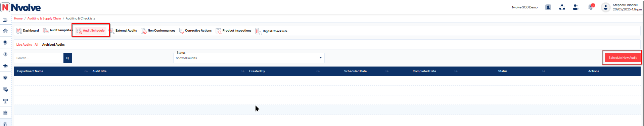Viewport: 644px width, 126px height.
Task: Expand the Status Show All Audits dropdown
Action: coord(249,58)
